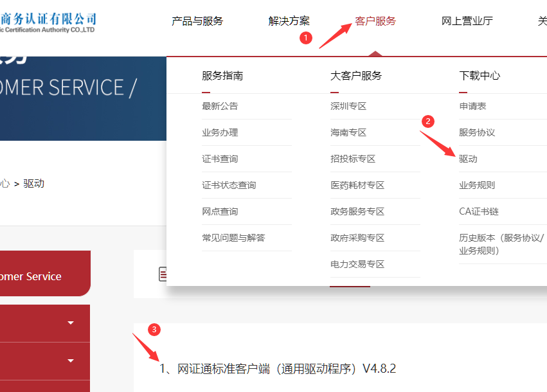Open 服务协议 under 下载中心

(477, 132)
